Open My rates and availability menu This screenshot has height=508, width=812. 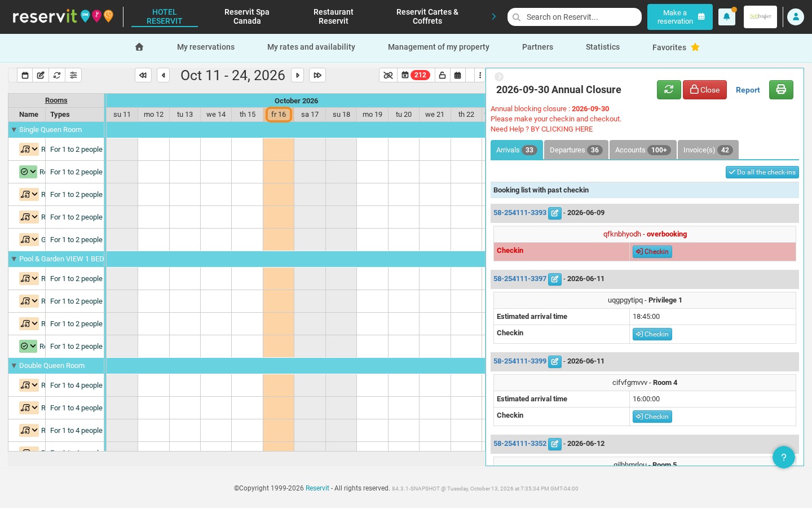coord(311,47)
